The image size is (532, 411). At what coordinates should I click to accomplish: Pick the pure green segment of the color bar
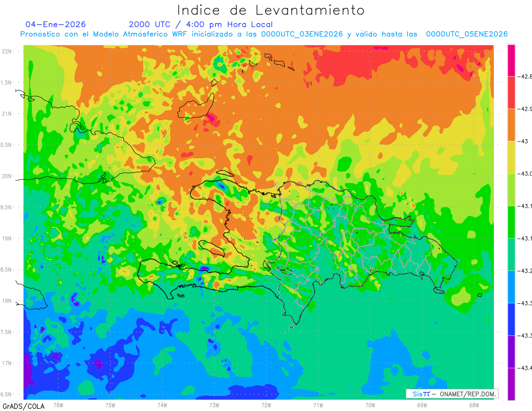[x=511, y=222]
